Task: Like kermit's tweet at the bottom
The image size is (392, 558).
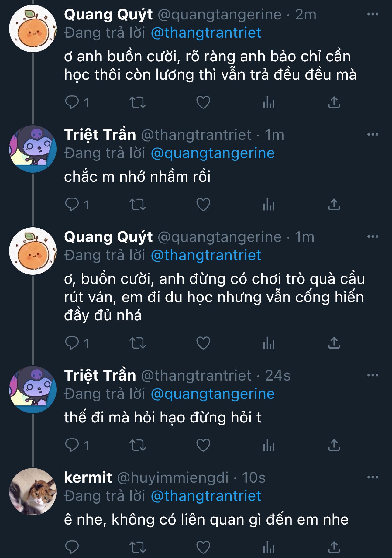Action: [203, 547]
